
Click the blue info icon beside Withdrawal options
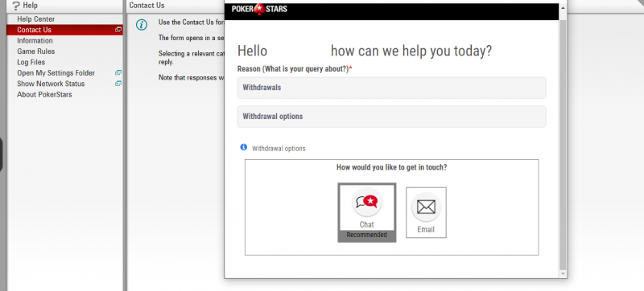coord(244,147)
